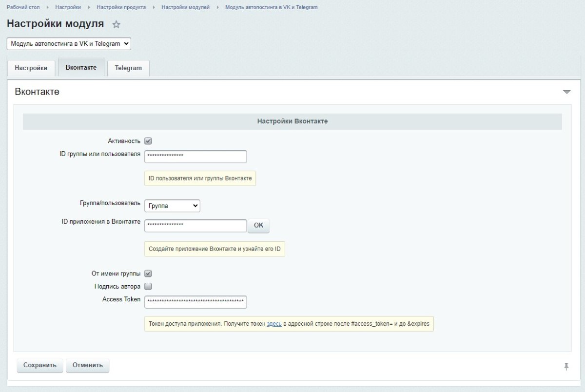Click into the Access Token field
585x392 pixels.
[x=195, y=302]
